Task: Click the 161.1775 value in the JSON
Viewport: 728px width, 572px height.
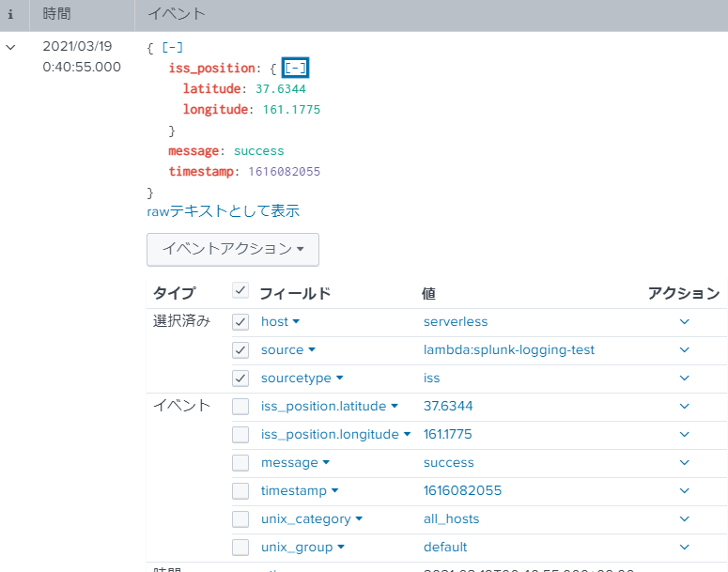Action: click(291, 110)
